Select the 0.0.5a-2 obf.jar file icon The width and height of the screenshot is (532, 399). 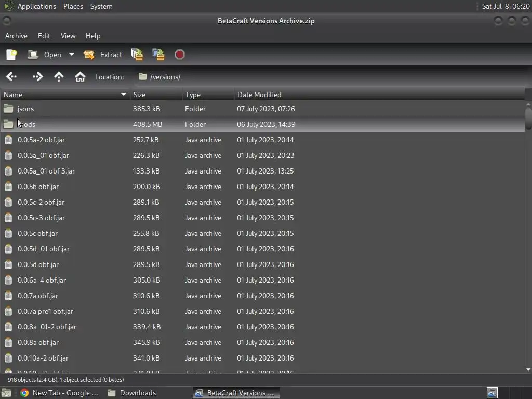(8, 140)
